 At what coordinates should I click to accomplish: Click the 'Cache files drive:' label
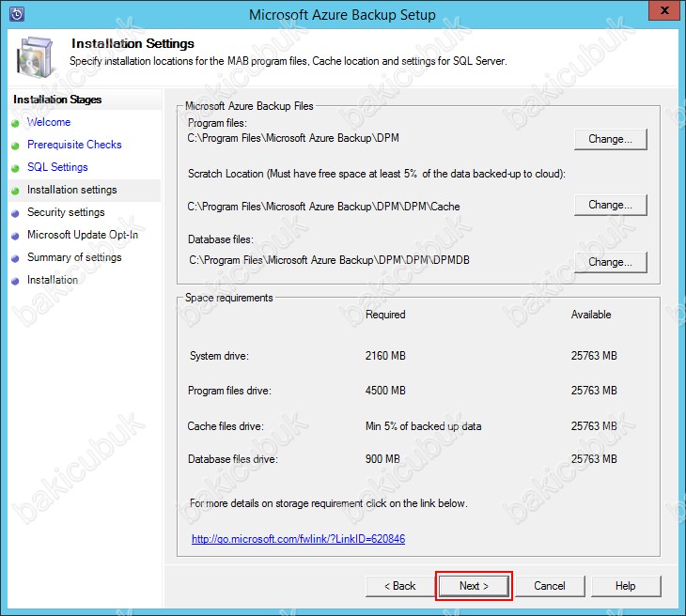[226, 426]
